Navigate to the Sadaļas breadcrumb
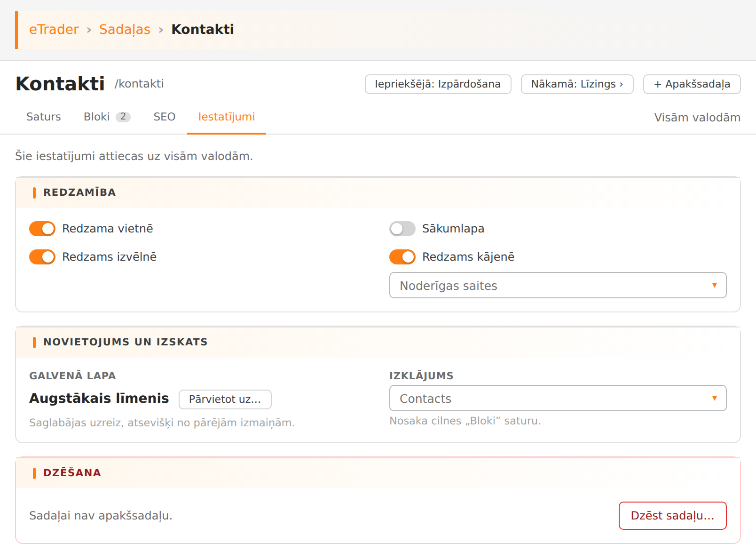Image resolution: width=756 pixels, height=559 pixels. [x=125, y=29]
